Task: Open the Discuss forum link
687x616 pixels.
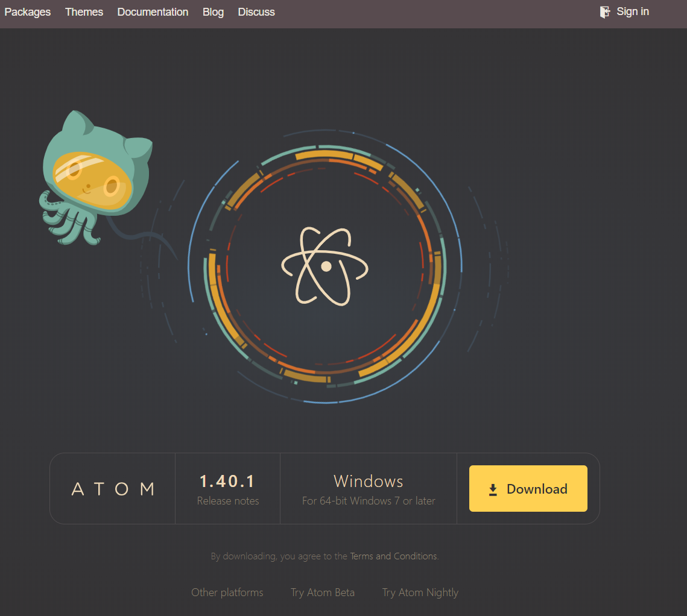Action: (256, 12)
